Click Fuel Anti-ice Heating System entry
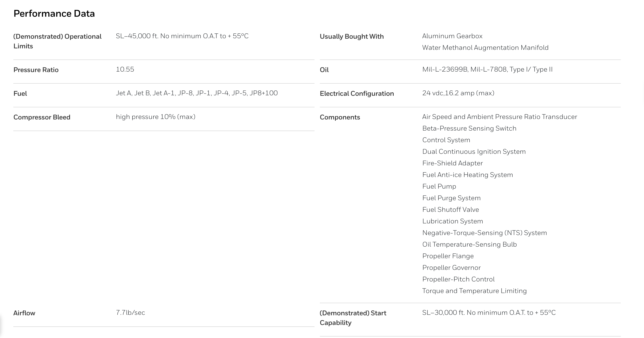 (x=467, y=175)
